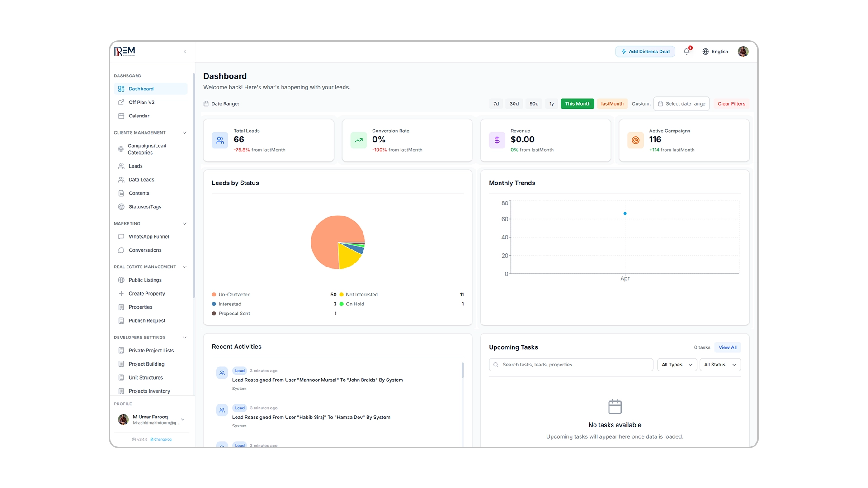Viewport: 868px width, 488px height.
Task: Click the Projects Inventory icon
Action: point(121,391)
